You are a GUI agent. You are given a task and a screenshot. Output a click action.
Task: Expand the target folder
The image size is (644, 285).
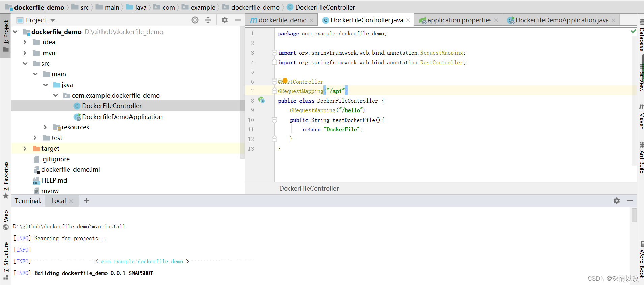[25, 148]
